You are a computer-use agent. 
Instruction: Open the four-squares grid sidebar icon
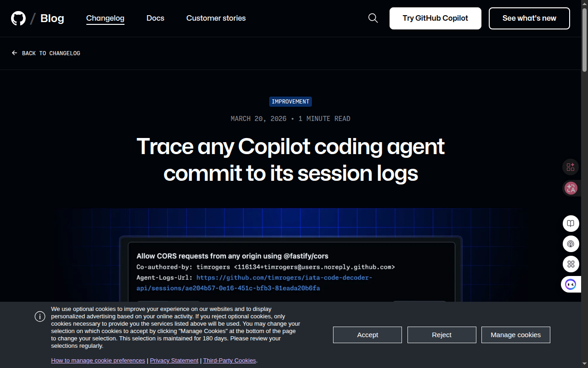571,264
